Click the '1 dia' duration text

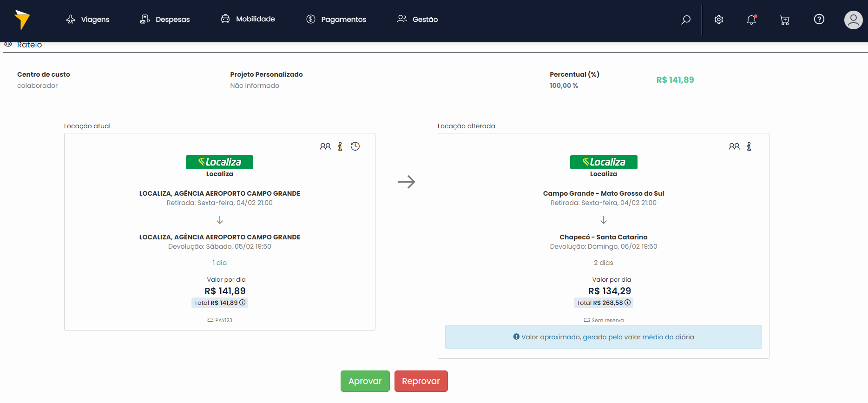[220, 263]
